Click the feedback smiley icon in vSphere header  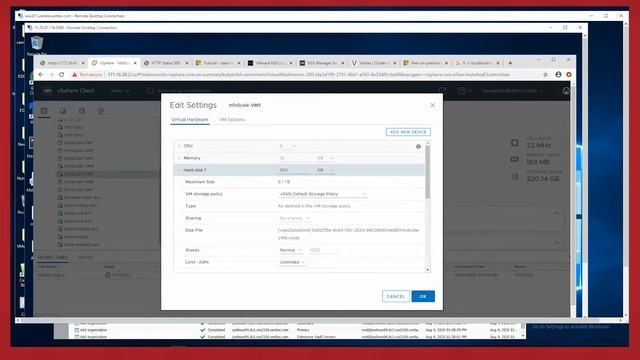coord(566,91)
